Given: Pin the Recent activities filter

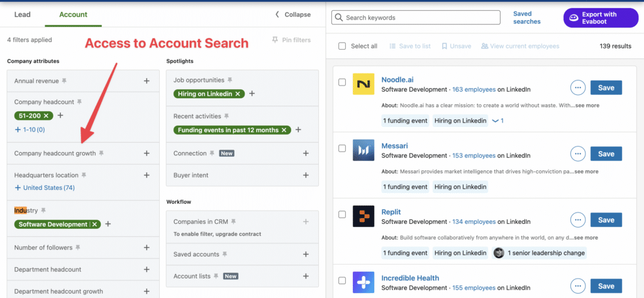Looking at the screenshot, I should (226, 116).
